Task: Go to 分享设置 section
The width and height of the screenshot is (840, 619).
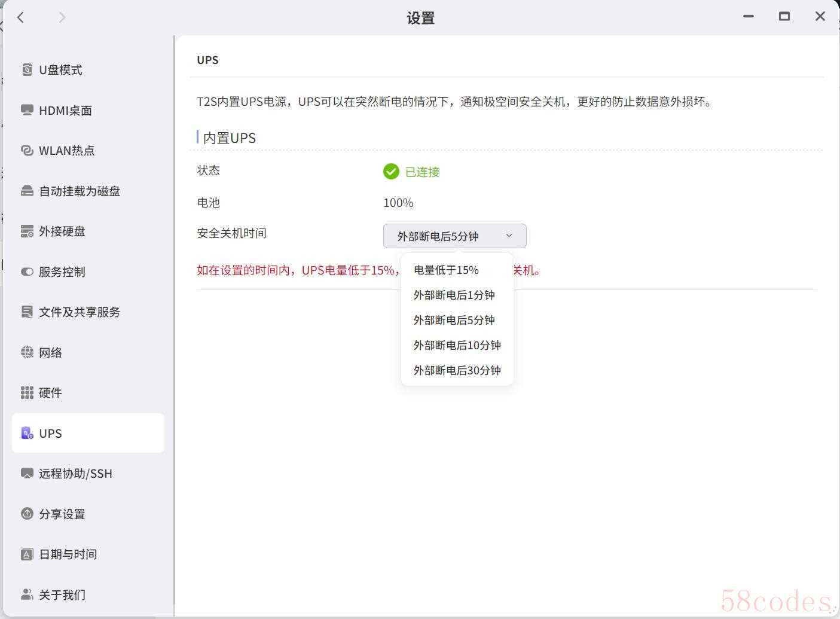Action: click(x=62, y=514)
